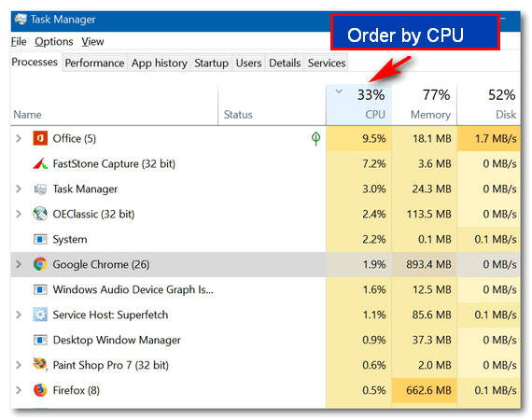Image resolution: width=532 pixels, height=420 pixels.
Task: Expand the Office (5) process group
Action: pyautogui.click(x=19, y=138)
